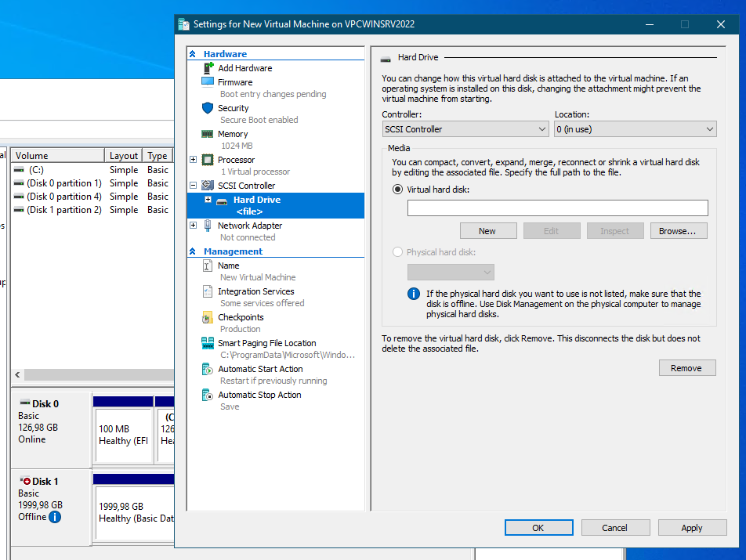Click the Layout column header

[123, 155]
